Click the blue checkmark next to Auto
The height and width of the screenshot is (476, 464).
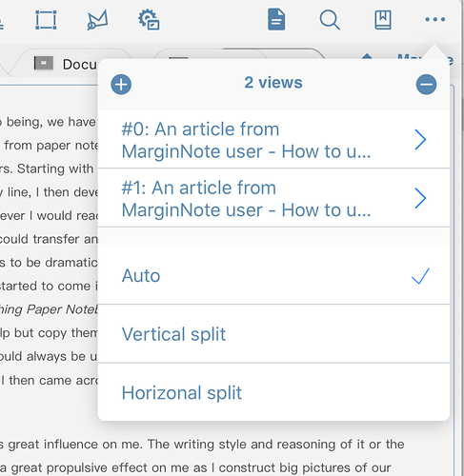(x=420, y=275)
